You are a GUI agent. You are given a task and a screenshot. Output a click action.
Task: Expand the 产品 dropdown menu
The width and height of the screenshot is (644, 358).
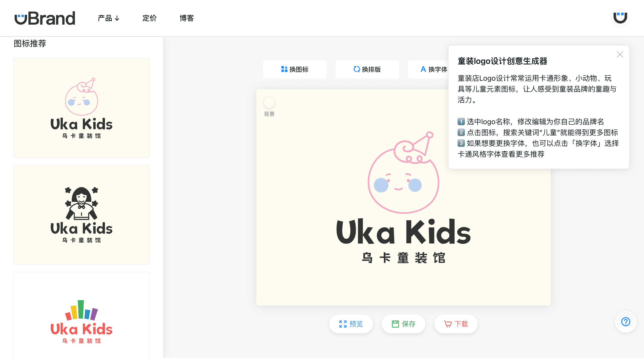click(108, 18)
